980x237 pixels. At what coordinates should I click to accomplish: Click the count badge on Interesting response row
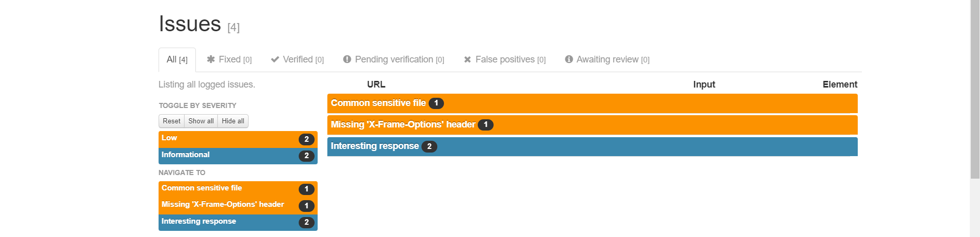(x=429, y=146)
